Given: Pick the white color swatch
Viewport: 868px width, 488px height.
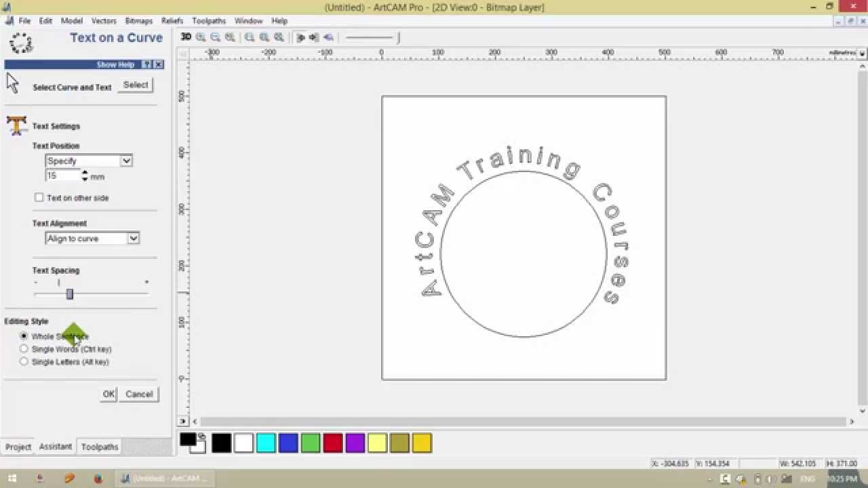Looking at the screenshot, I should pyautogui.click(x=243, y=443).
